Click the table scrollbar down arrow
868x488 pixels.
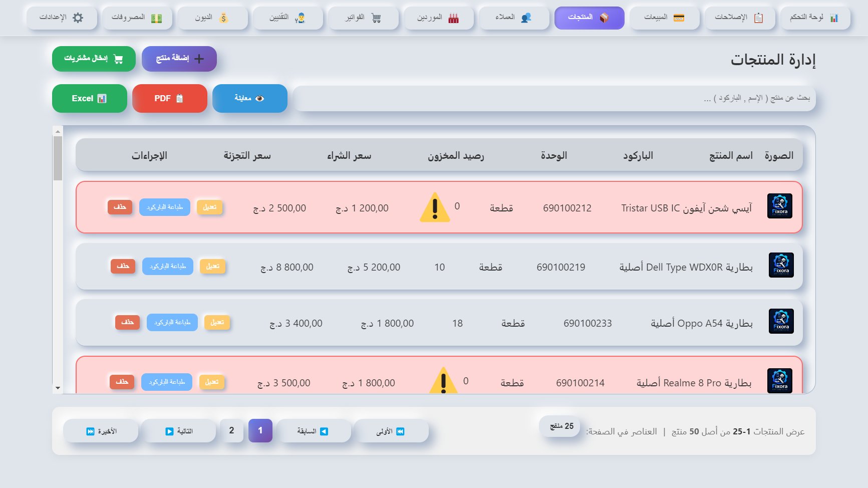coord(58,388)
